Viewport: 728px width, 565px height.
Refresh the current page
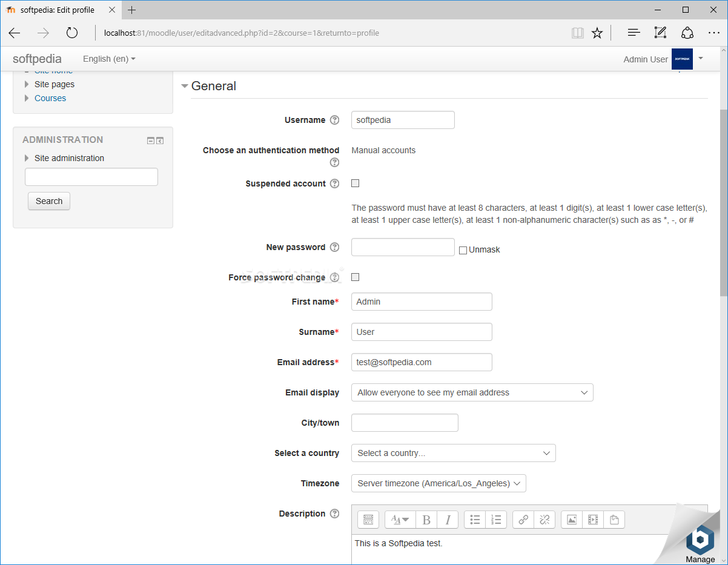[x=72, y=33]
